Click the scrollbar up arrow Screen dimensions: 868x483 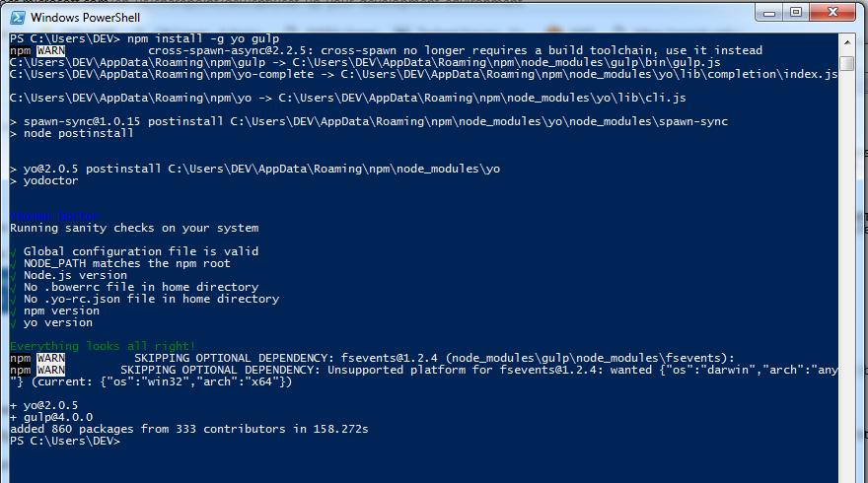click(847, 42)
